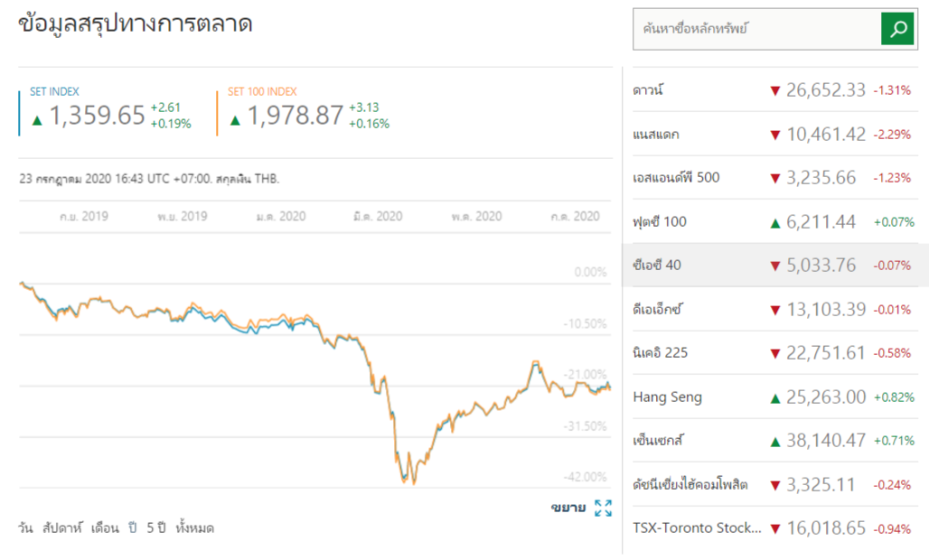Switch chart to เดือน range

pyautogui.click(x=105, y=527)
